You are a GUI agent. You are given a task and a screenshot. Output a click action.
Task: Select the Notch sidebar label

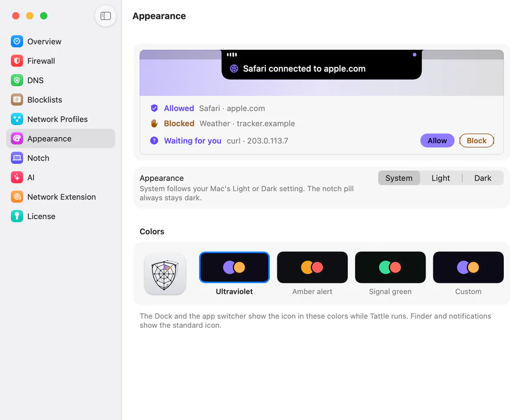(38, 158)
